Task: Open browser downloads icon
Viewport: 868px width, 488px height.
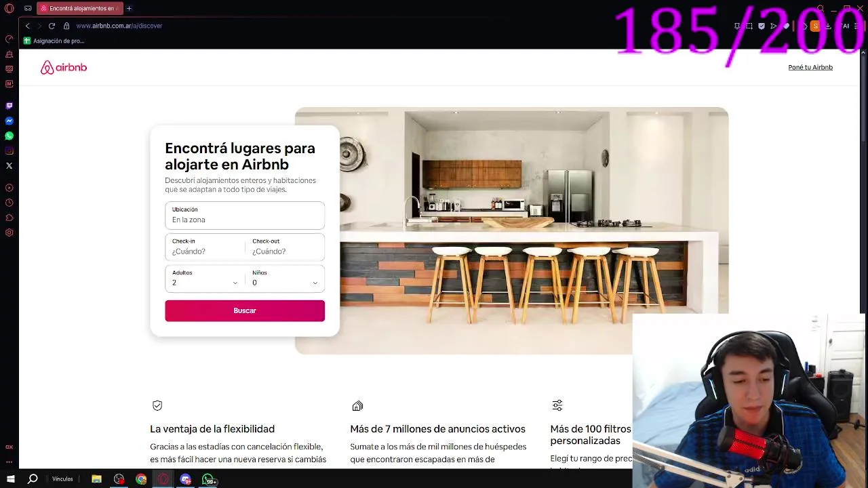Action: (x=828, y=26)
